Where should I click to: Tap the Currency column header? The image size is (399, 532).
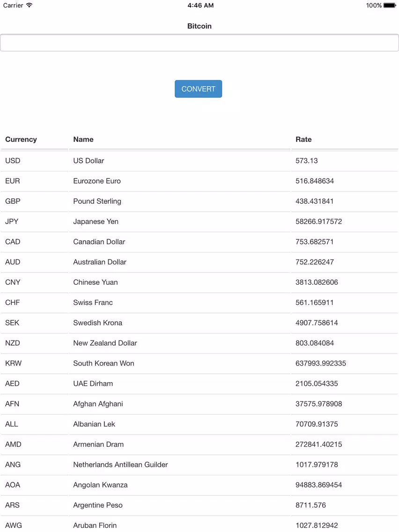(x=21, y=140)
